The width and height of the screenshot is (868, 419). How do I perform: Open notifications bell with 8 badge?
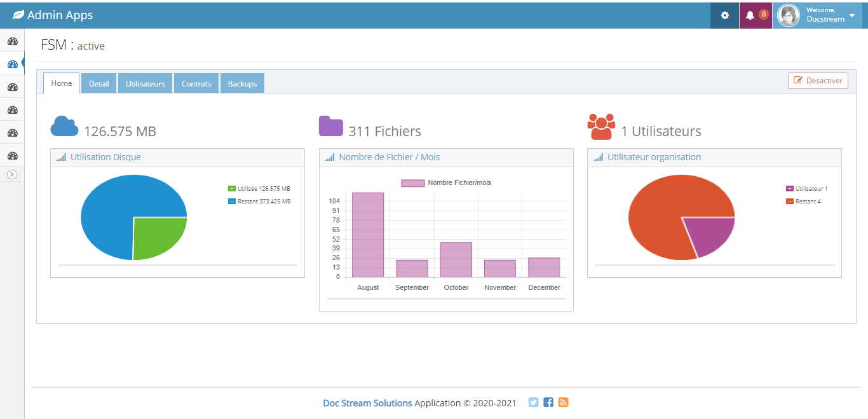756,15
